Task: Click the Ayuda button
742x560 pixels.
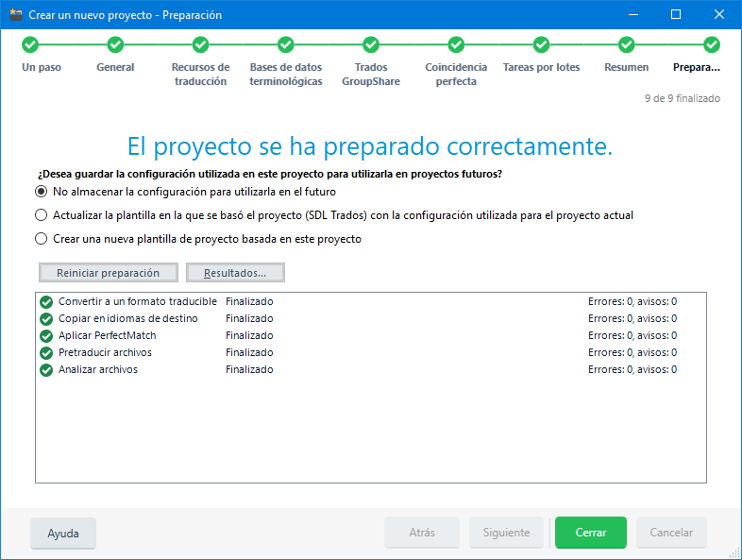Action: click(63, 534)
